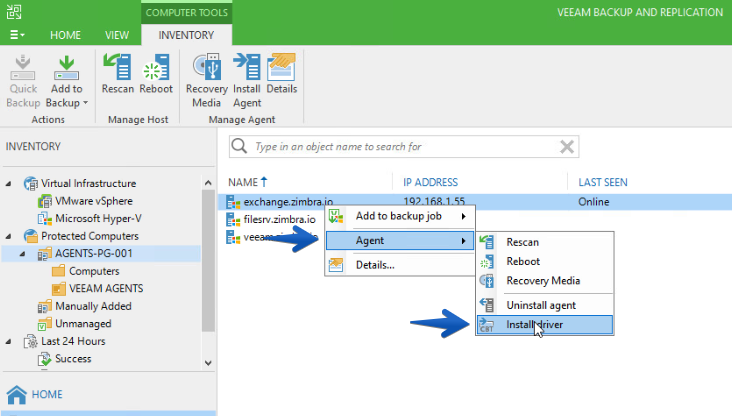732x416 pixels.
Task: Open the Details ribbon button
Action: [x=282, y=74]
